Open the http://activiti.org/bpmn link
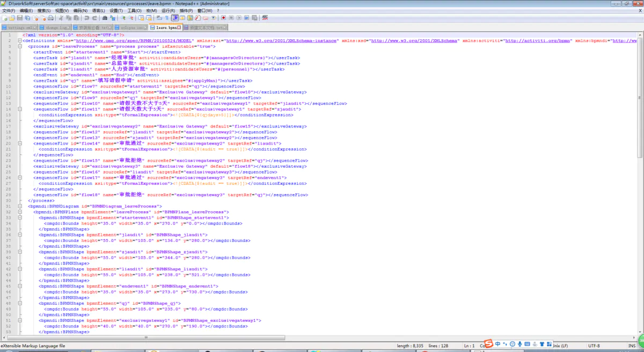 click(538, 40)
